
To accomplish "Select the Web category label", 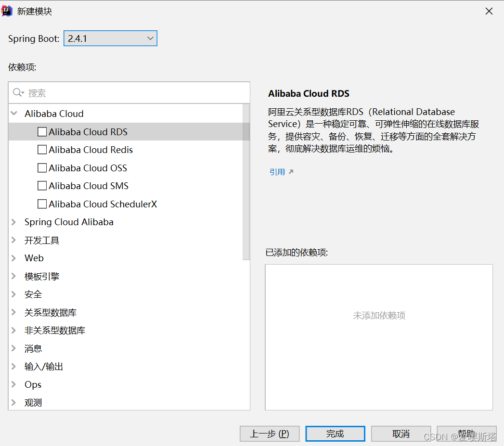I will (34, 258).
